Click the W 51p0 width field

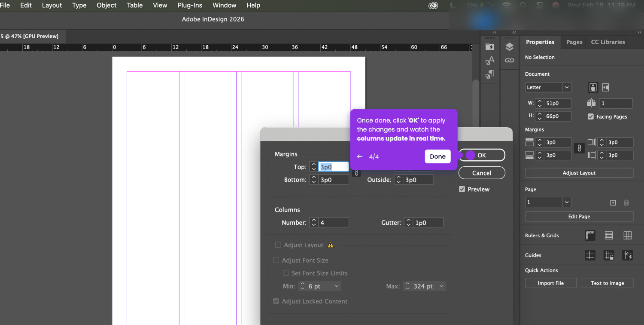coord(557,103)
